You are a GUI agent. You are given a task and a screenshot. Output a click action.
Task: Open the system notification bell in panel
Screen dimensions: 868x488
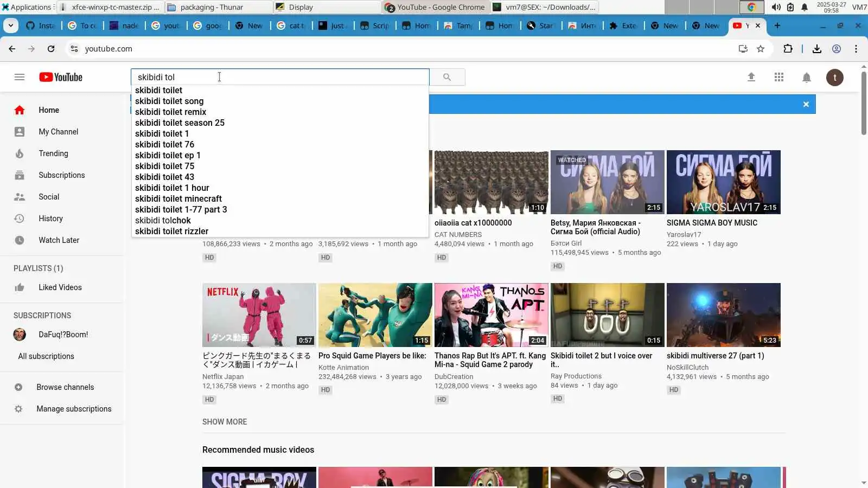805,7
